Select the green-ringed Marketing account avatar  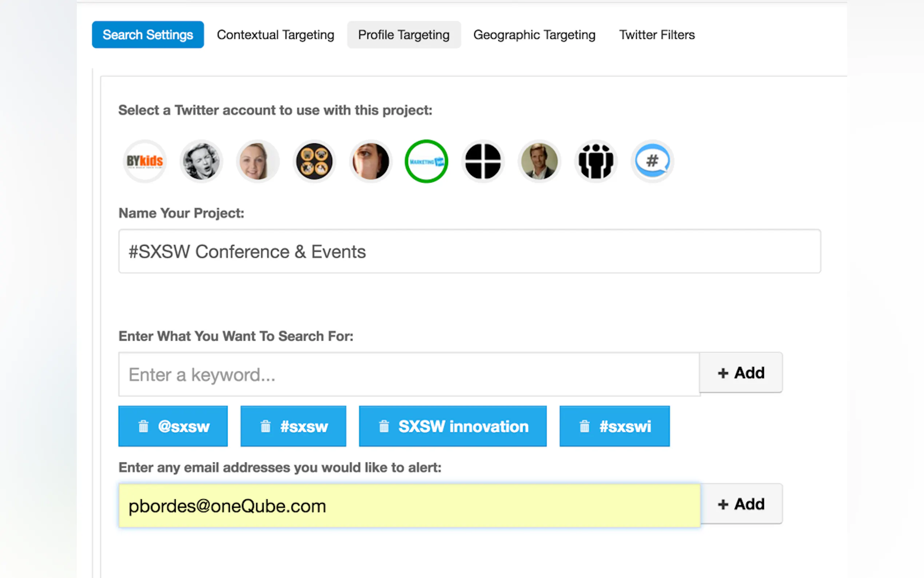click(x=426, y=161)
